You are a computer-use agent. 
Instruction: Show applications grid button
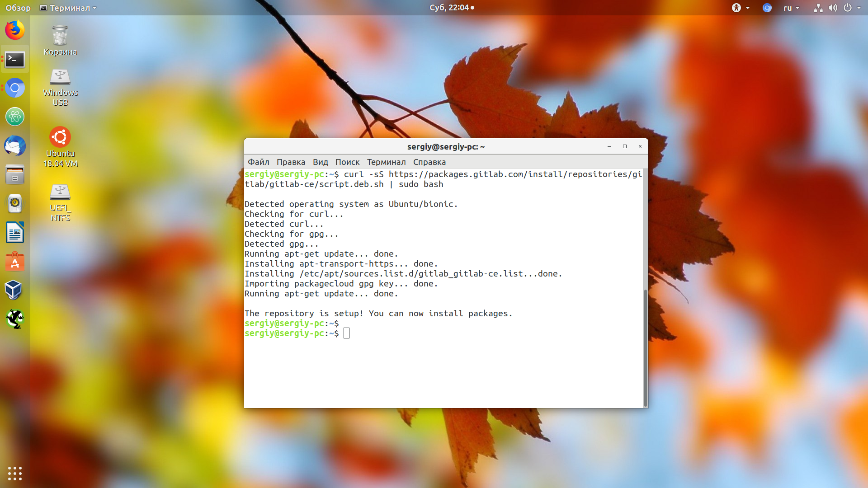[15, 473]
